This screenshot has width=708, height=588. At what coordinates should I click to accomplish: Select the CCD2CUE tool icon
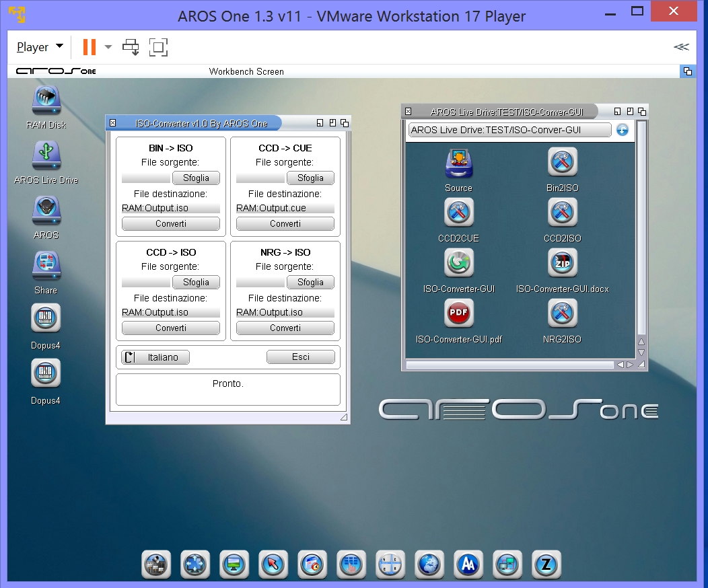point(459,212)
